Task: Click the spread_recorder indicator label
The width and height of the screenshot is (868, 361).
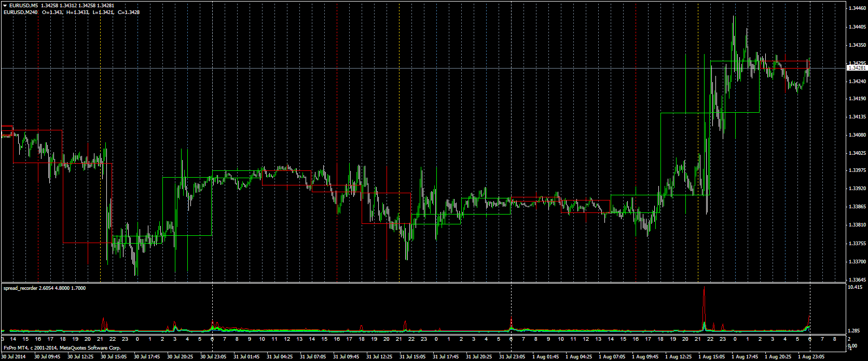Action: (45, 288)
